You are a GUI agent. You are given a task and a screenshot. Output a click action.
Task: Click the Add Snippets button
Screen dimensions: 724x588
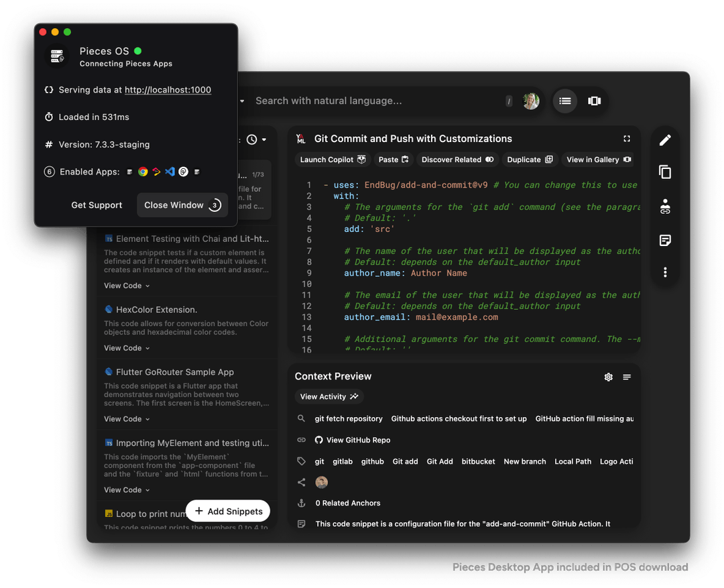228,511
